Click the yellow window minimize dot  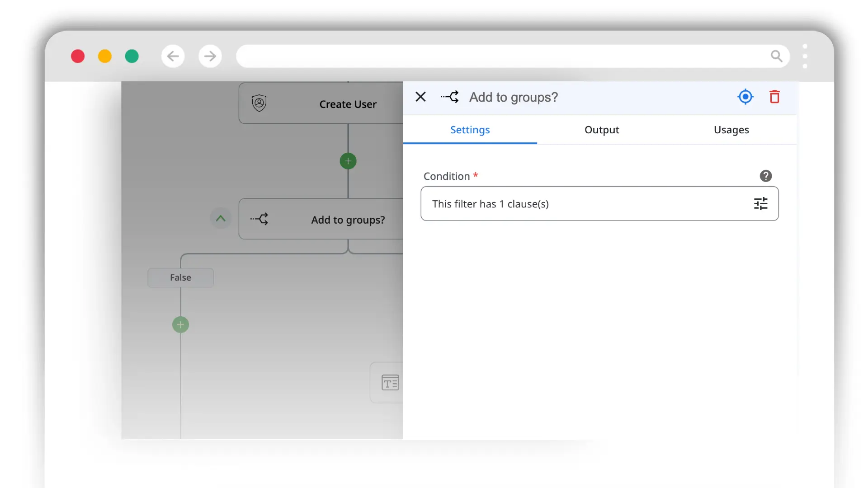(x=105, y=56)
